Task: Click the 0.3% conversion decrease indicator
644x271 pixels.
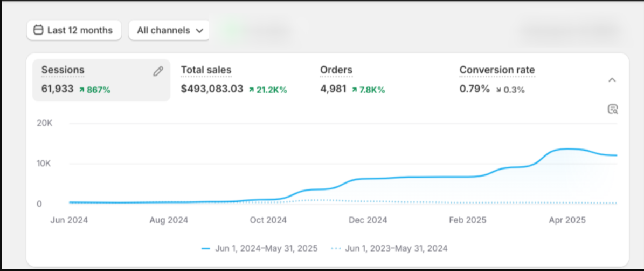Action: (510, 90)
